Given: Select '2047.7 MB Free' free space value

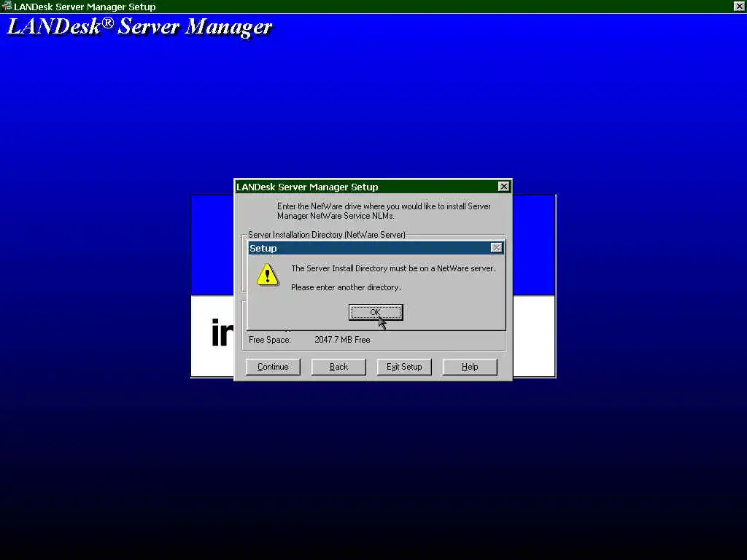Looking at the screenshot, I should pyautogui.click(x=342, y=340).
